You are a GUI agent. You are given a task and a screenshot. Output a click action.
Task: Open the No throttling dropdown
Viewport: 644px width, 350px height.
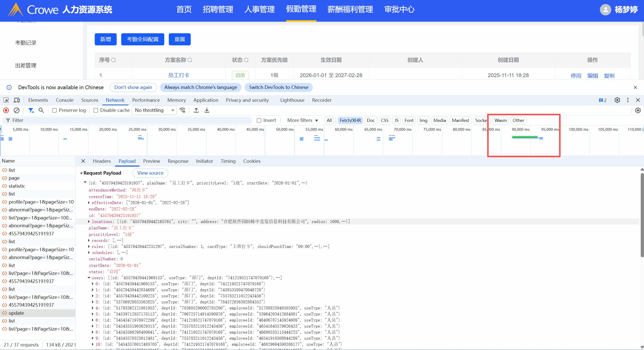click(x=154, y=110)
